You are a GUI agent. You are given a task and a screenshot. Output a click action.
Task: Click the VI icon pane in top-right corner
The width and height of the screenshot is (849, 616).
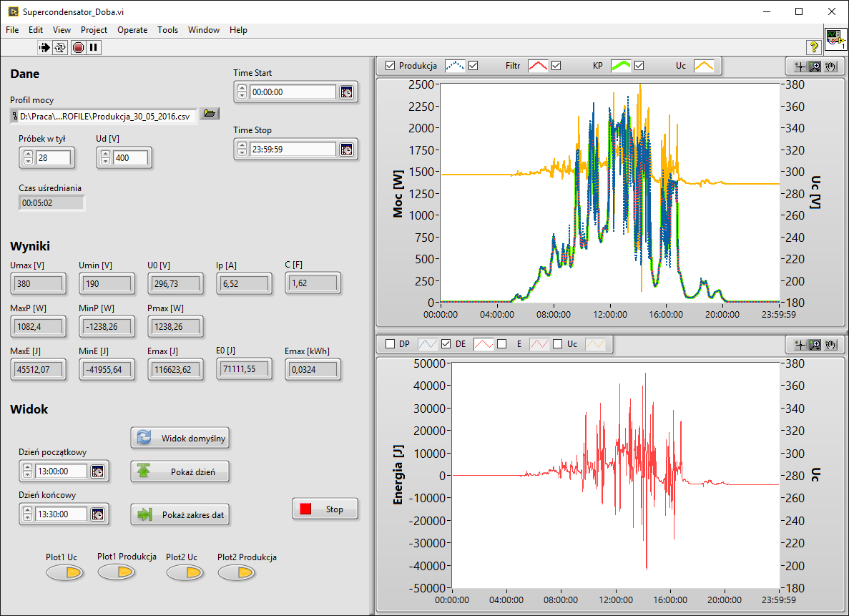(x=835, y=39)
